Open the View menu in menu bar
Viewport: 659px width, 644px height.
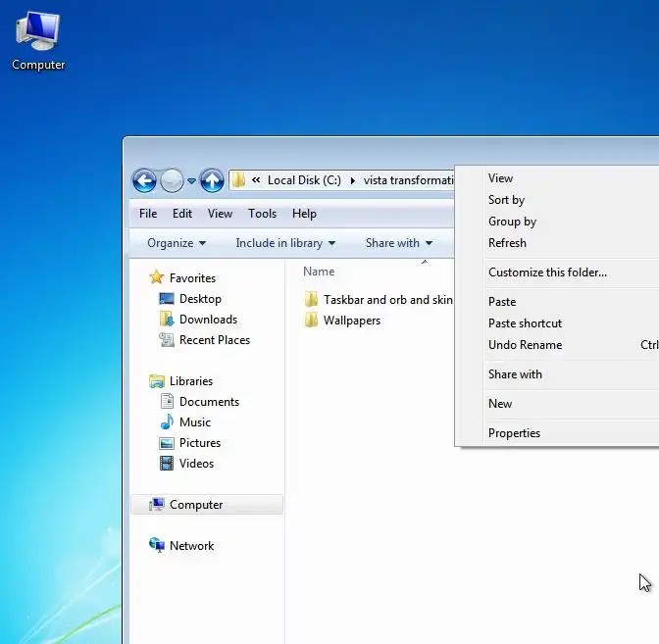click(220, 214)
